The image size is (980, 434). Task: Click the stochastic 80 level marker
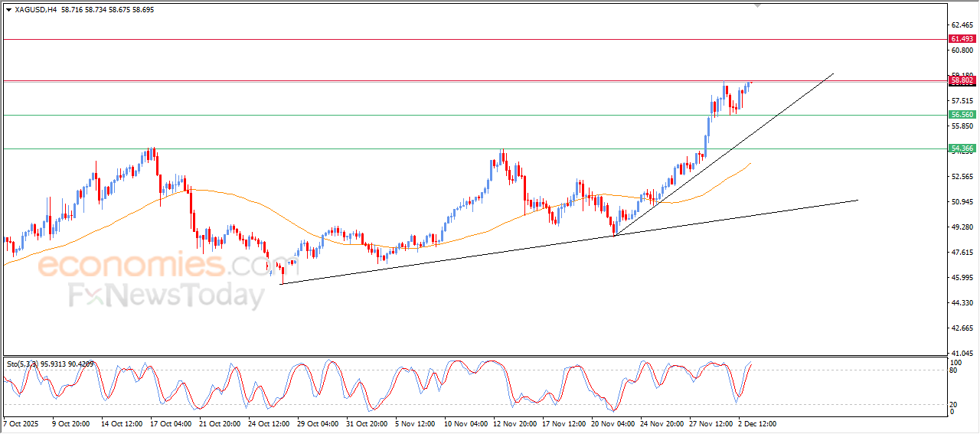click(955, 370)
